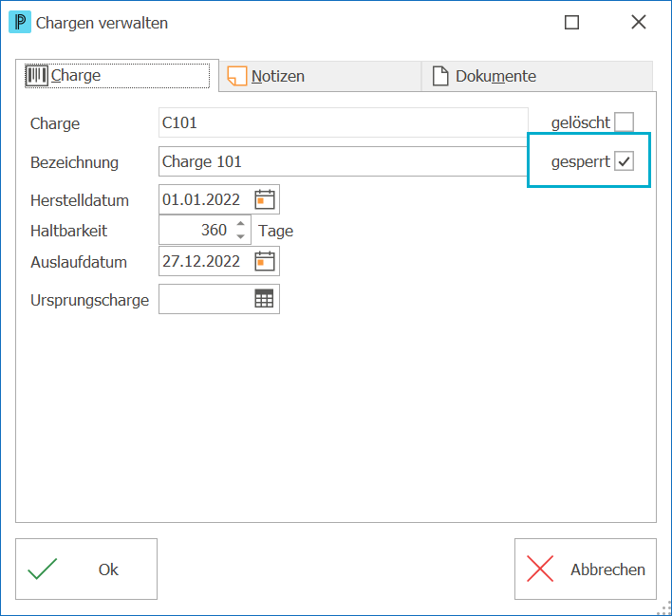This screenshot has width=672, height=616.
Task: Click the app logo in title bar
Action: [20, 22]
